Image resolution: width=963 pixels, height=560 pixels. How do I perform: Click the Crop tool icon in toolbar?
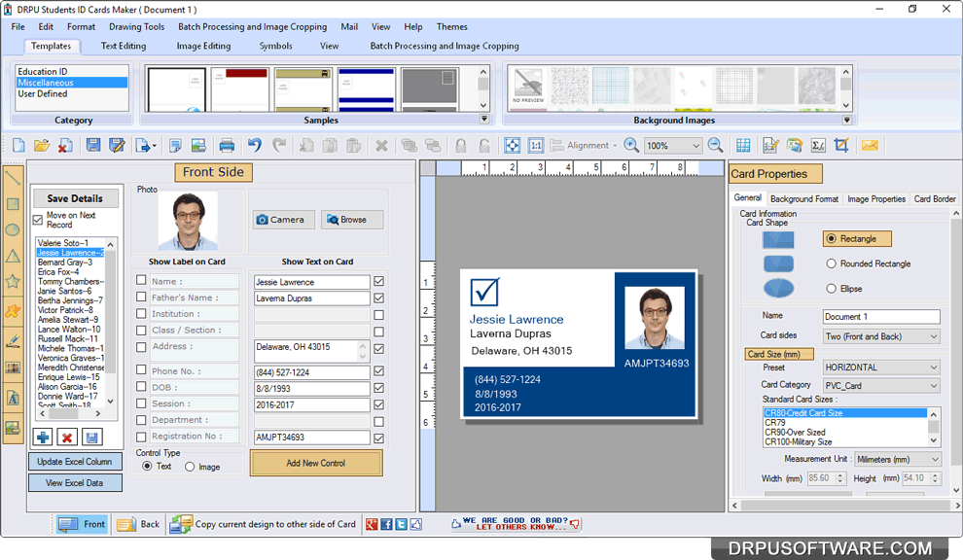point(841,146)
